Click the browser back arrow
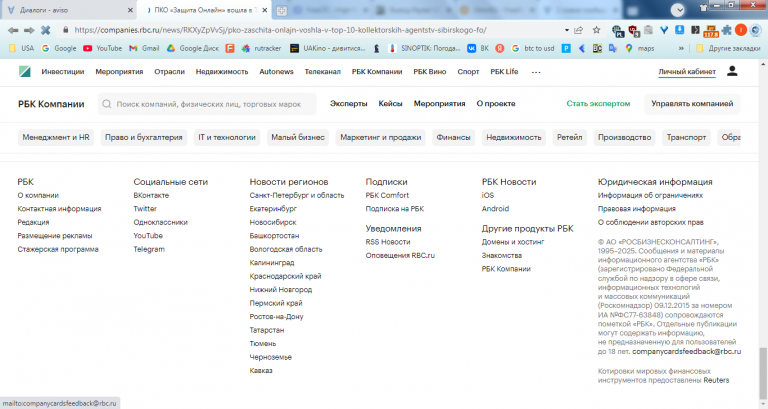 pyautogui.click(x=13, y=30)
